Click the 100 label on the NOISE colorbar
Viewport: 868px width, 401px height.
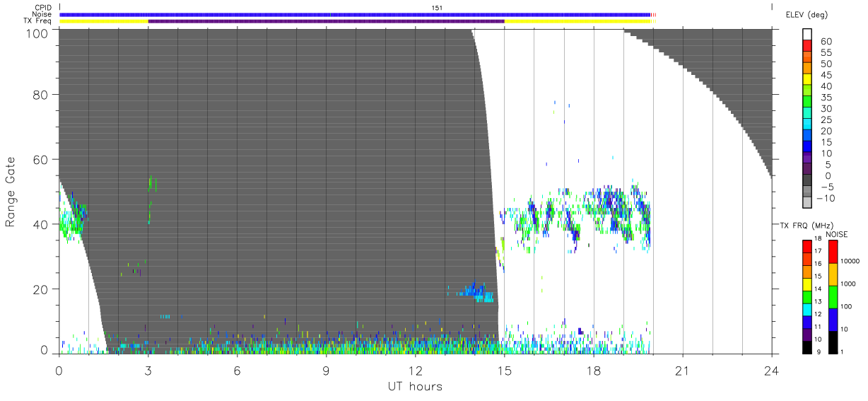click(847, 307)
